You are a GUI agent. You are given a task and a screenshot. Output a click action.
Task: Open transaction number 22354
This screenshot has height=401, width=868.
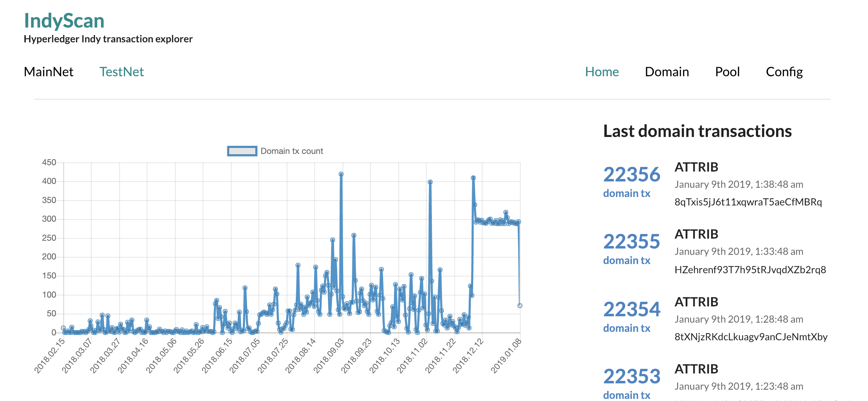pos(632,309)
